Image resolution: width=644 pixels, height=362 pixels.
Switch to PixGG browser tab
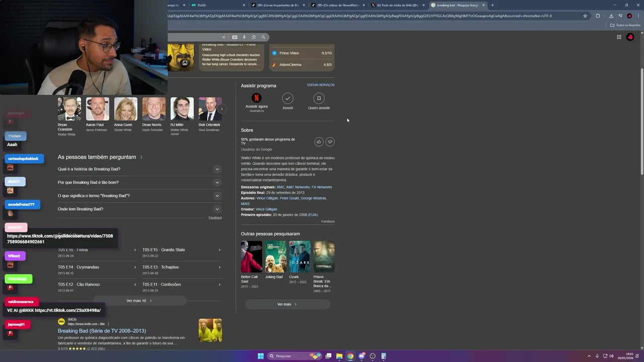(x=218, y=5)
